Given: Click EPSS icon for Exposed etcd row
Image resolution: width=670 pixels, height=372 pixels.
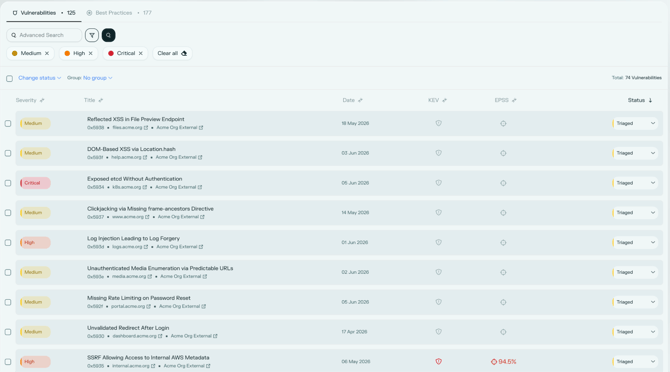Looking at the screenshot, I should (503, 183).
